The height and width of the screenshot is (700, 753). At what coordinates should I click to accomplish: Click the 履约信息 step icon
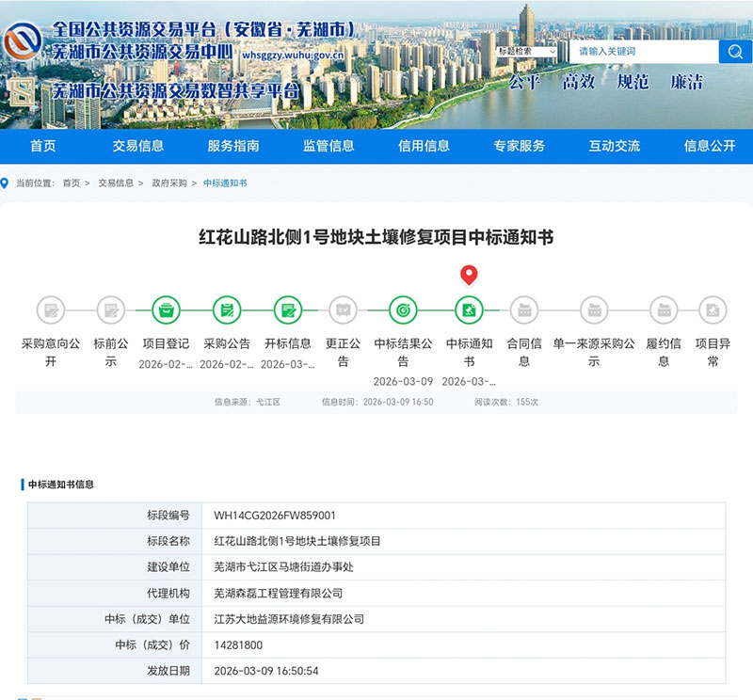664,309
